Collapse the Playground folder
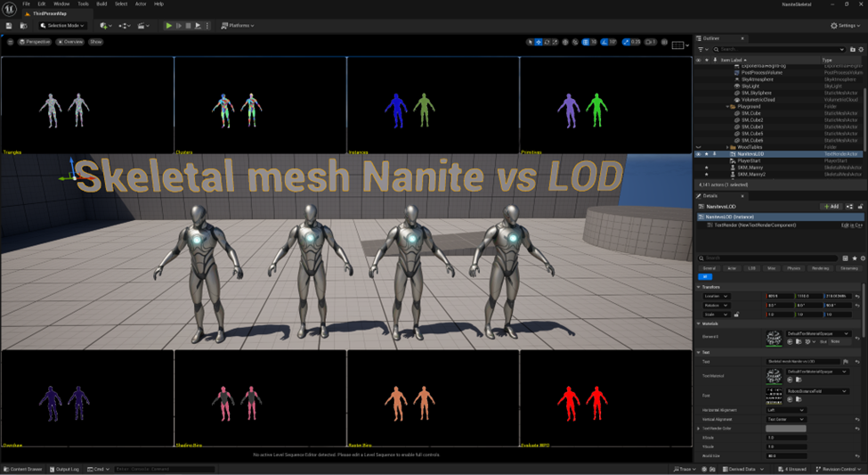This screenshot has height=475, width=868. tap(727, 106)
